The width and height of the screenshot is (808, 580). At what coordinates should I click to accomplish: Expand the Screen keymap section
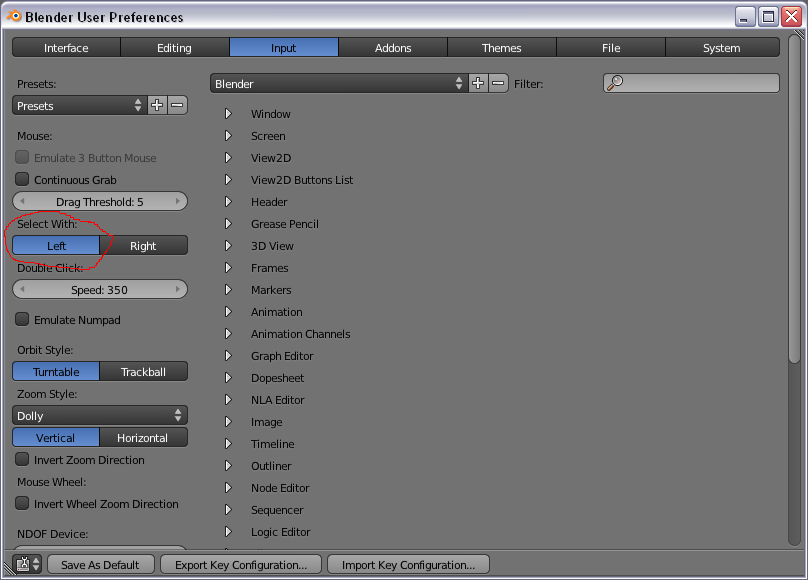pos(228,135)
